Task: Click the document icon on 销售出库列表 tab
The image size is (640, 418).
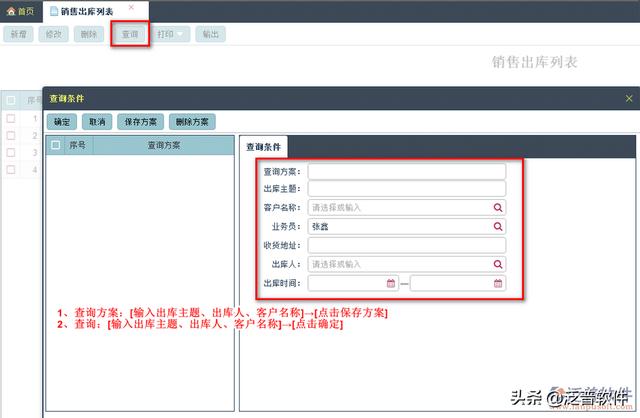Action: click(54, 11)
